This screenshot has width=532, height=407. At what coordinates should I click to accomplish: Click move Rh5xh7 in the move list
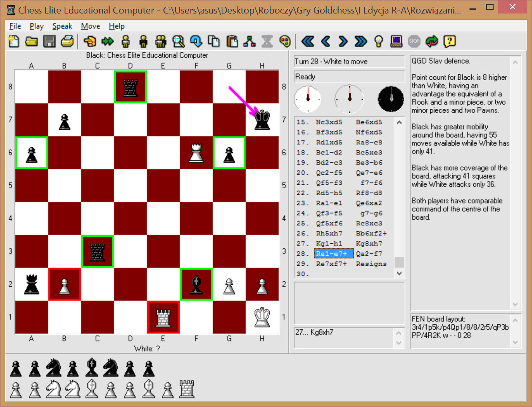pos(329,233)
